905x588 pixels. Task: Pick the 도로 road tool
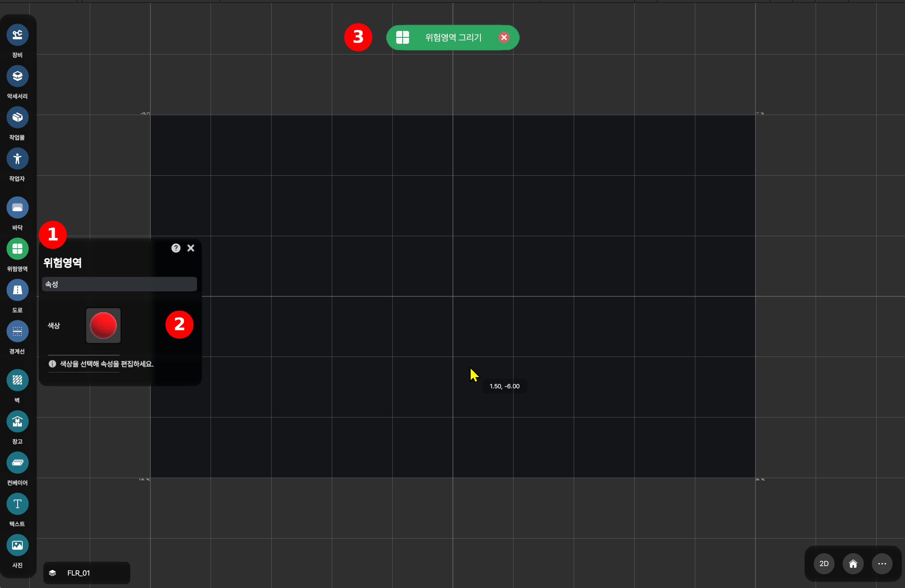[17, 290]
